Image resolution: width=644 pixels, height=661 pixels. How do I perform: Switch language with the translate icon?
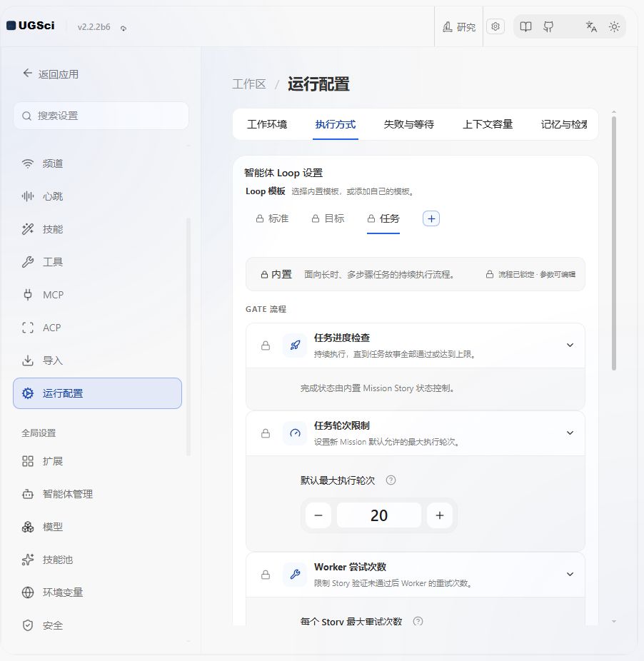[591, 26]
